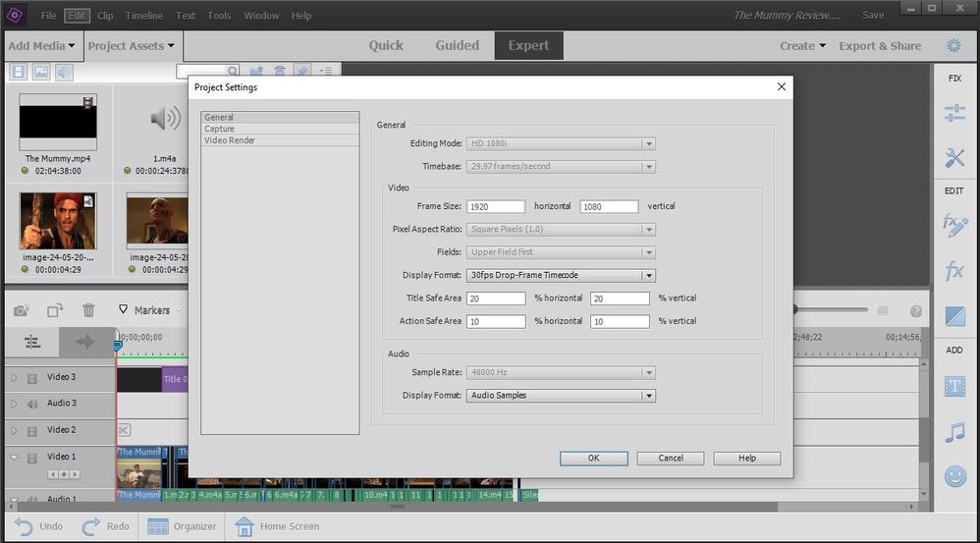Open the Effects fx icon
This screenshot has width=980, height=543.
954,271
